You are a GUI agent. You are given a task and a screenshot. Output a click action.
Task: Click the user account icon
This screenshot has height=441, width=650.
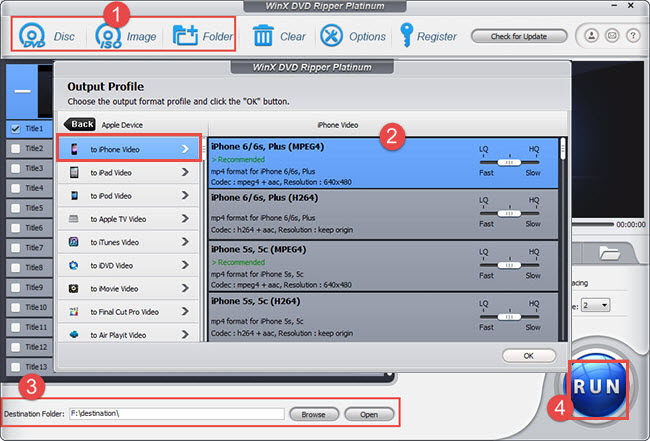(x=592, y=36)
